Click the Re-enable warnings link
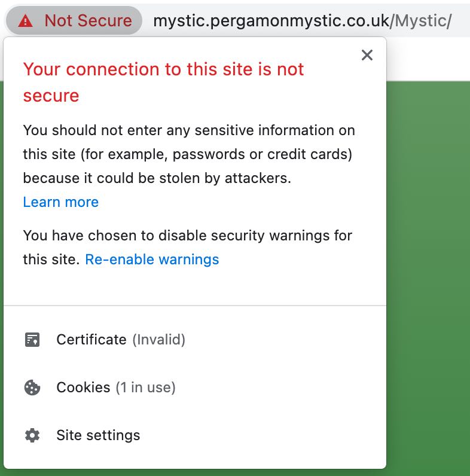 [x=152, y=260]
